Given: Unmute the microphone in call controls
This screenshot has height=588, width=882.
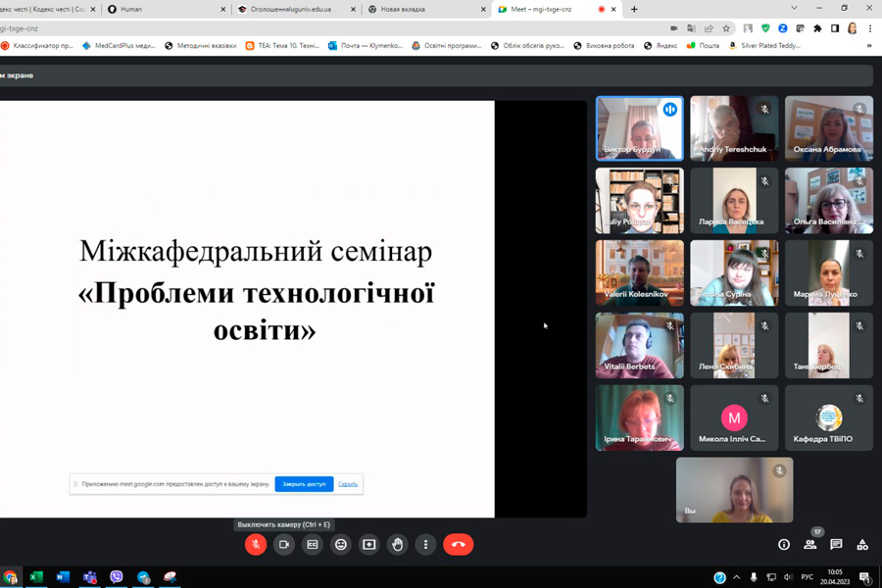Looking at the screenshot, I should click(256, 545).
